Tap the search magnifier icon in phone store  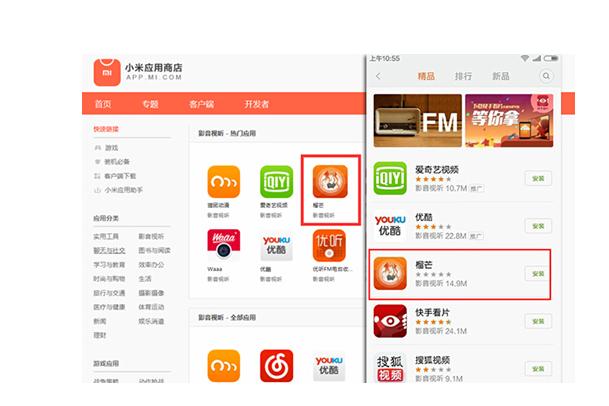(546, 76)
